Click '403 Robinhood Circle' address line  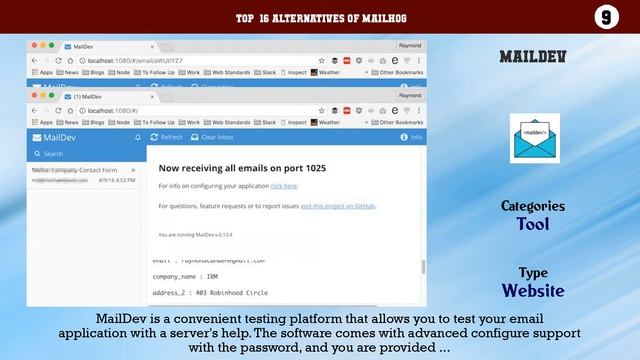point(210,293)
